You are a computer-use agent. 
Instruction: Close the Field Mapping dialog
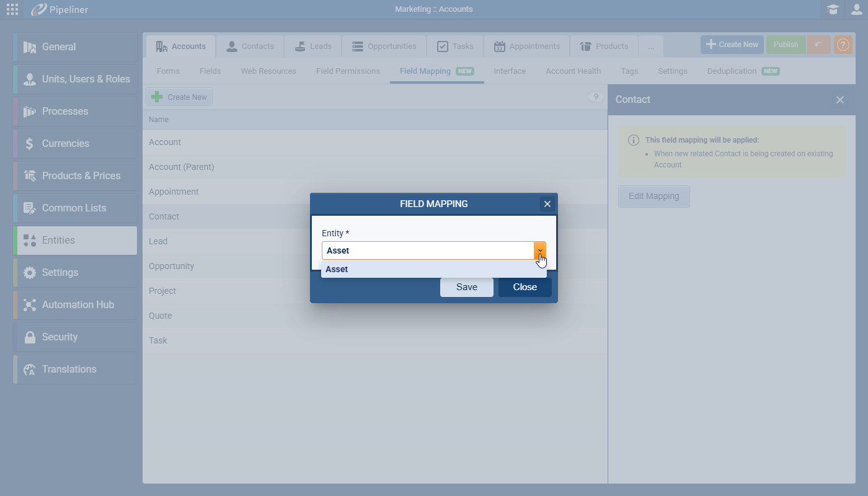pyautogui.click(x=547, y=204)
